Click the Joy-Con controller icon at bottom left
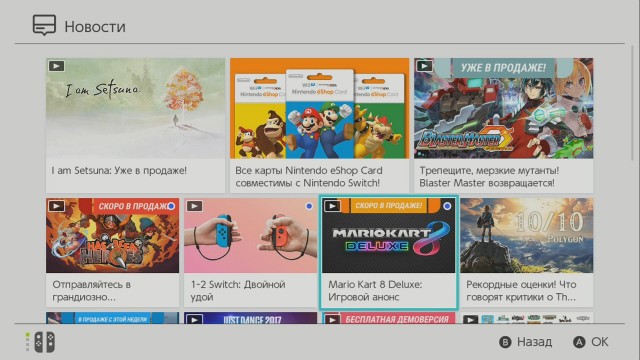 pyautogui.click(x=44, y=342)
